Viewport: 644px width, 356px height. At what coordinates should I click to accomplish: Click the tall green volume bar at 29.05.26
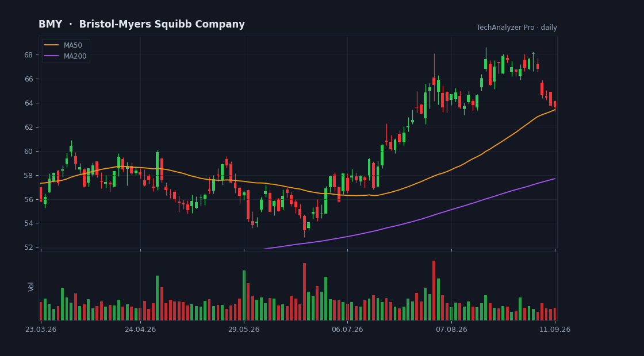tap(244, 295)
